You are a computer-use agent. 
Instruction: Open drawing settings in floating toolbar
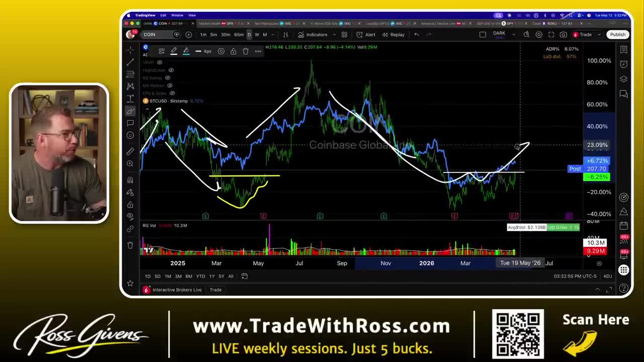tap(221, 51)
